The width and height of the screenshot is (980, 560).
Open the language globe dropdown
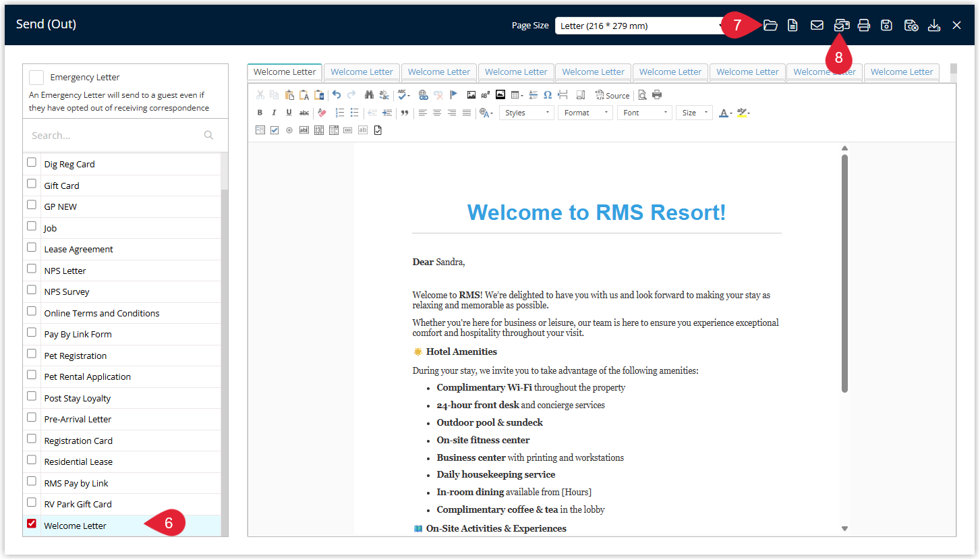point(486,113)
